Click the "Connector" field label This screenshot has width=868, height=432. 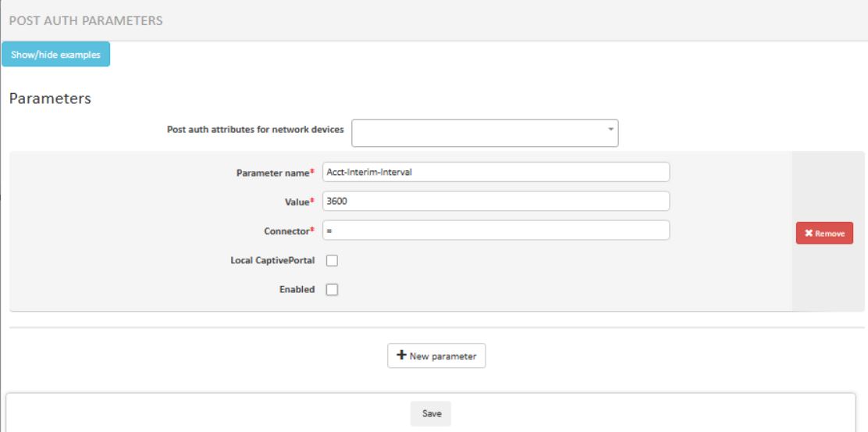point(286,230)
